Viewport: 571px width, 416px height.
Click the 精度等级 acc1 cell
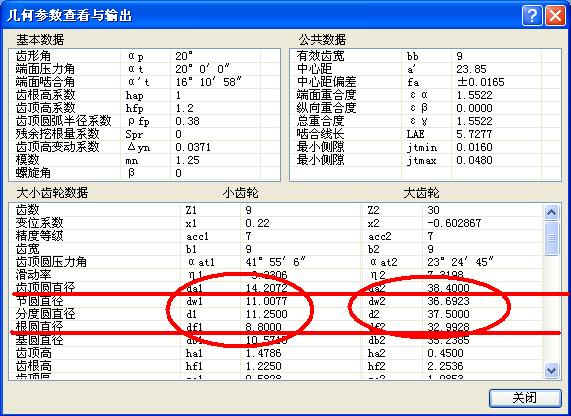(197, 236)
